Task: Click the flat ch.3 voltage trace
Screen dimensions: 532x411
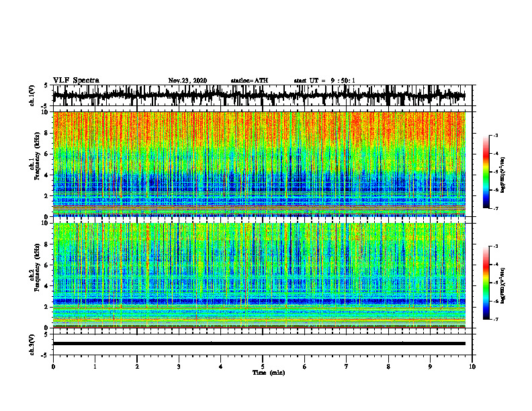Action: tap(259, 344)
